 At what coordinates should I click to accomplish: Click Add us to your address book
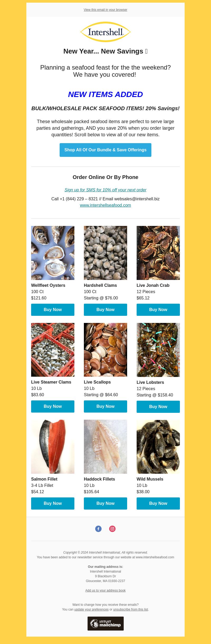(105, 590)
